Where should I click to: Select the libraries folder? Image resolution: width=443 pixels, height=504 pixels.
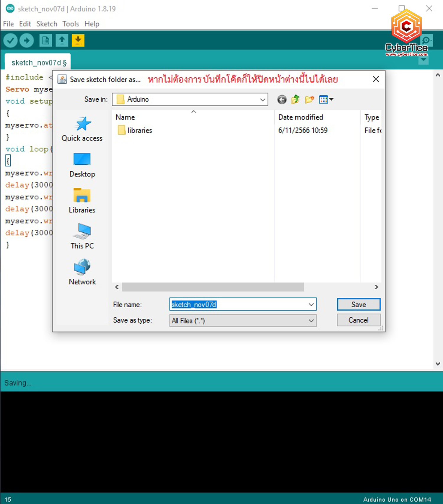(139, 131)
